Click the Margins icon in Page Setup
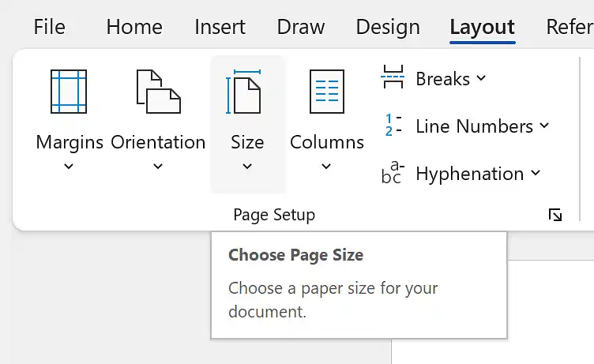The height and width of the screenshot is (364, 594). click(69, 92)
